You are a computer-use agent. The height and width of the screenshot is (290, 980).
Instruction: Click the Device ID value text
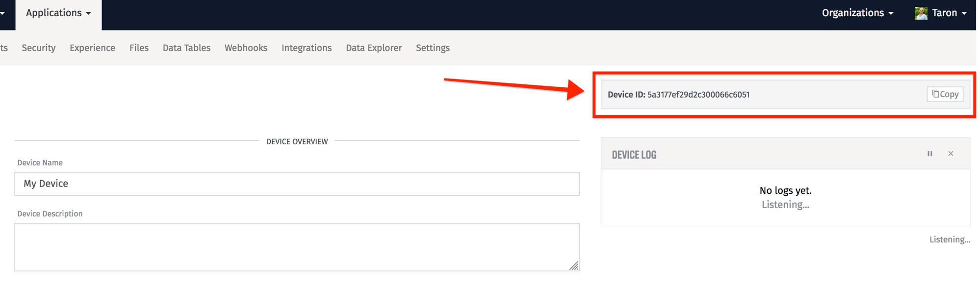point(698,95)
